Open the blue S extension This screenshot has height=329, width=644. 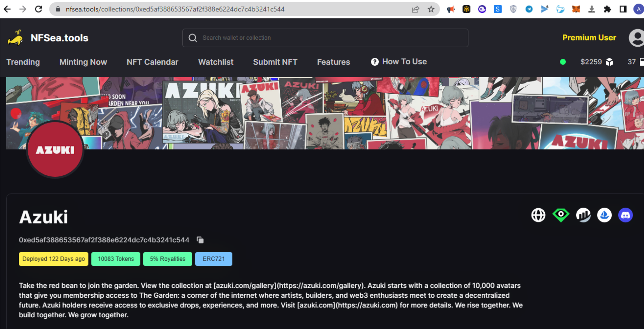click(x=498, y=9)
